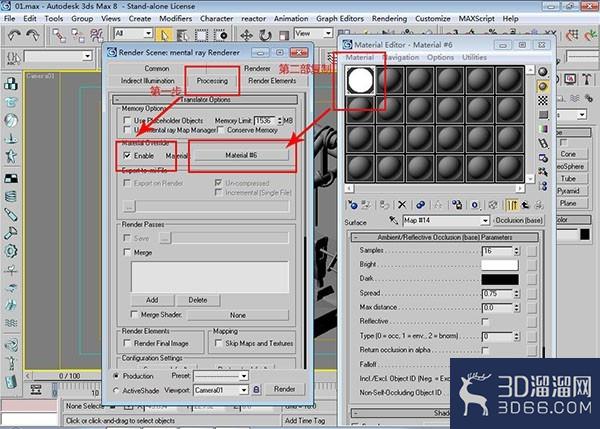
Task: Open the Utilities hammer panel tab
Action: (x=586, y=79)
